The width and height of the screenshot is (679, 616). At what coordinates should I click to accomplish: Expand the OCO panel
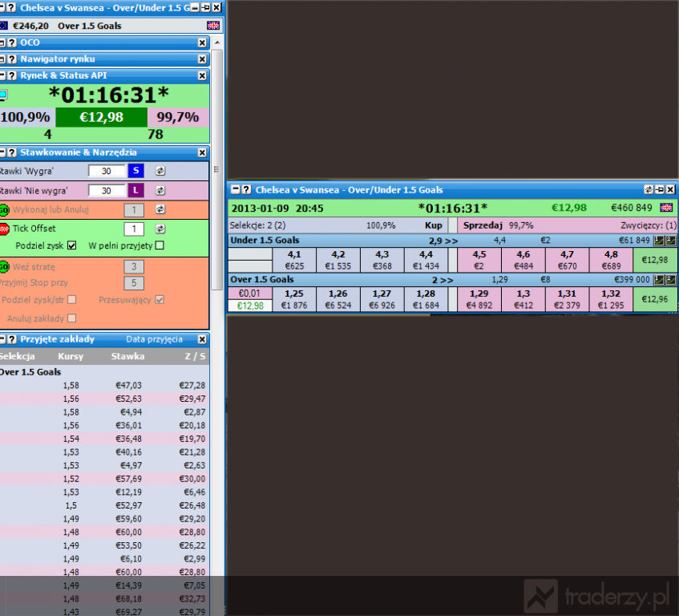[x=2, y=43]
